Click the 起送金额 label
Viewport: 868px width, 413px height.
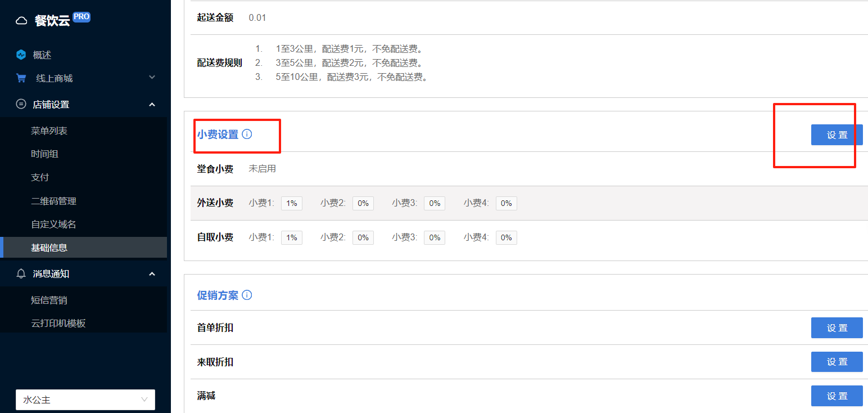pyautogui.click(x=215, y=17)
